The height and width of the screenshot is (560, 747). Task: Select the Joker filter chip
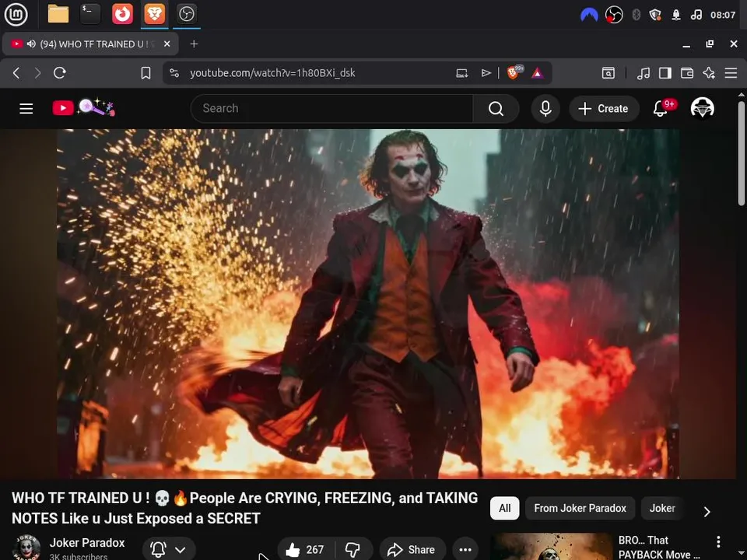[x=662, y=508]
